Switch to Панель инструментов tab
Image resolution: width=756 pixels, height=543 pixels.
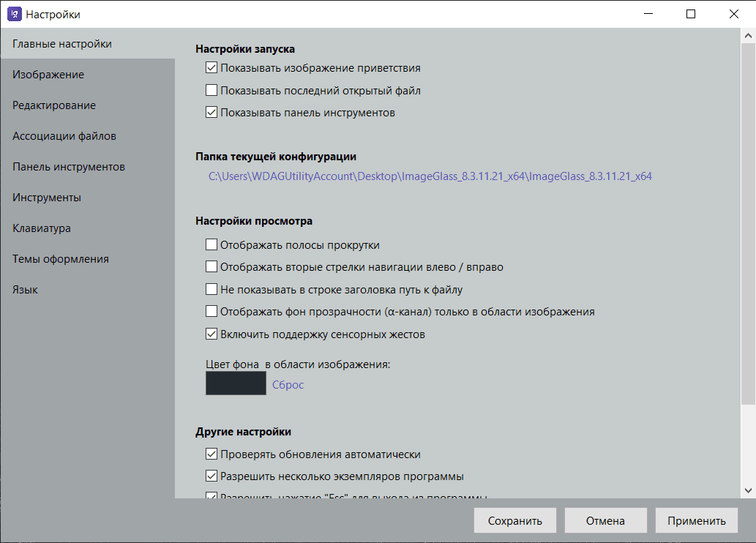(69, 167)
